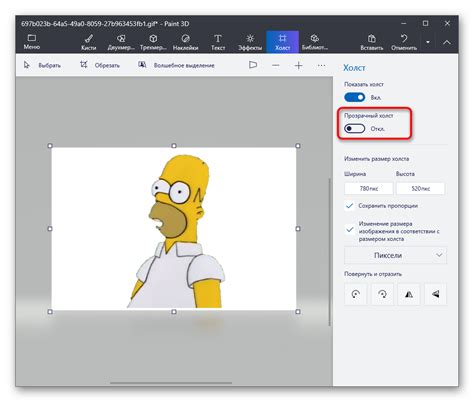Click the Ширина width field 780пкс

pyautogui.click(x=368, y=189)
